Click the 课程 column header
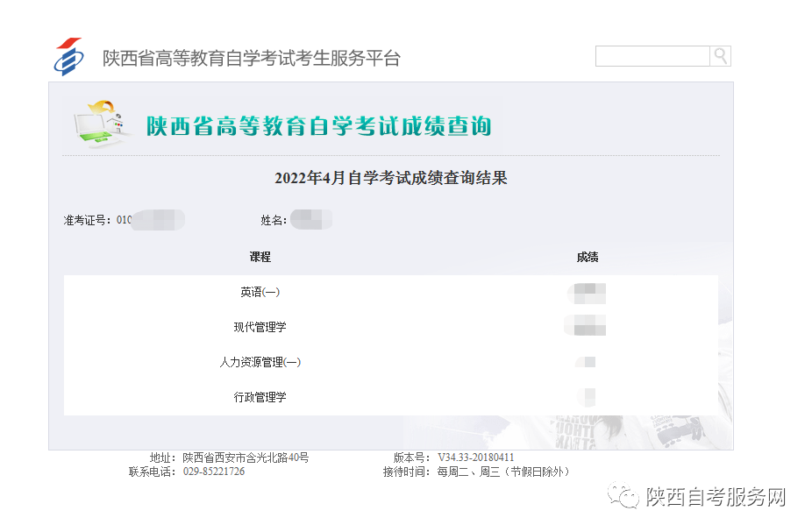 tap(260, 257)
